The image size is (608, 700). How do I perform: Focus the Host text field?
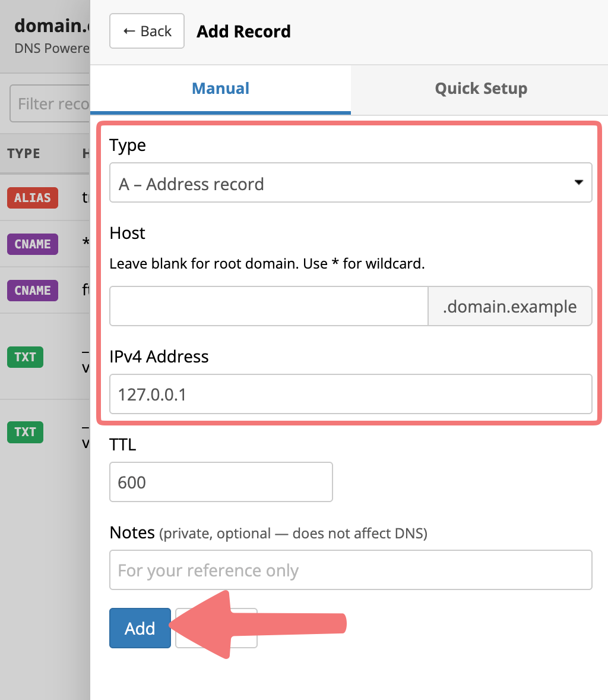tap(268, 307)
